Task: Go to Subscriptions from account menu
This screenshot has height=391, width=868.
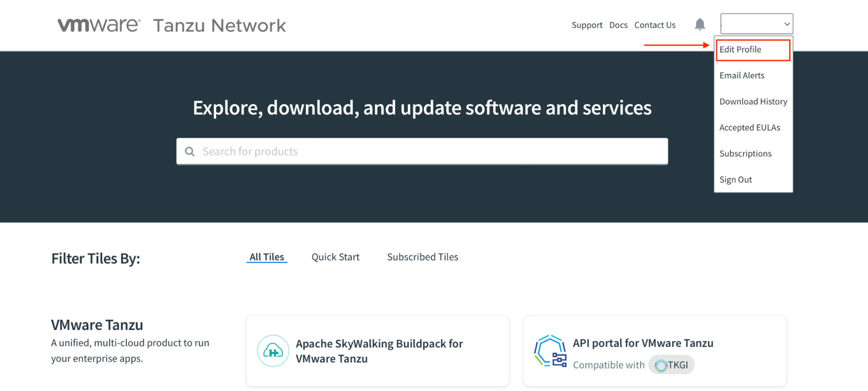Action: pyautogui.click(x=745, y=154)
